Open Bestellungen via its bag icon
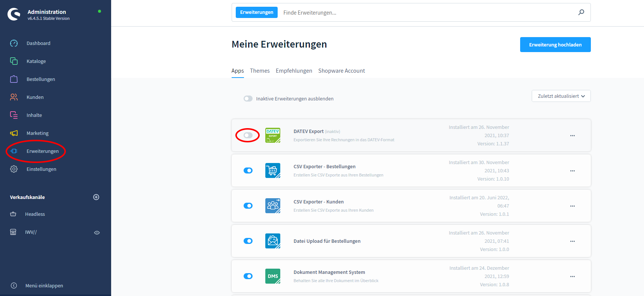Image resolution: width=644 pixels, height=296 pixels. 14,79
